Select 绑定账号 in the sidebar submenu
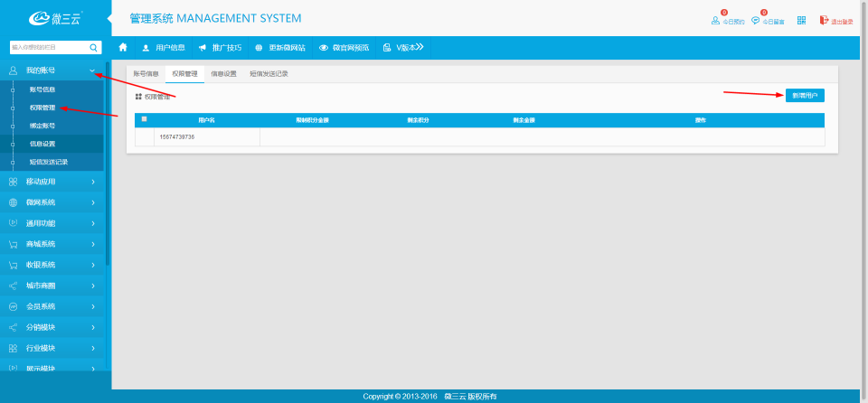 pyautogui.click(x=42, y=126)
